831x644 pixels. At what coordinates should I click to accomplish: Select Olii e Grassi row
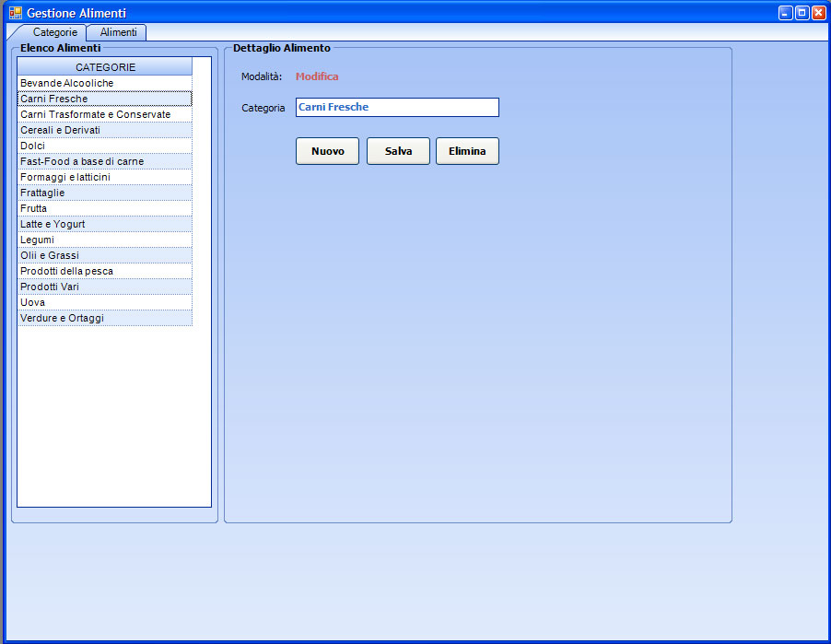[104, 255]
